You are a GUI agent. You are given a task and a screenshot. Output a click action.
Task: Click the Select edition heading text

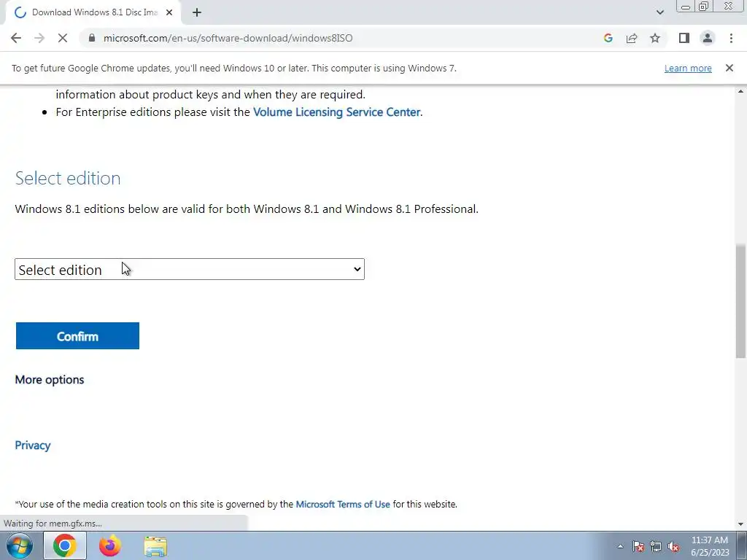[68, 178]
